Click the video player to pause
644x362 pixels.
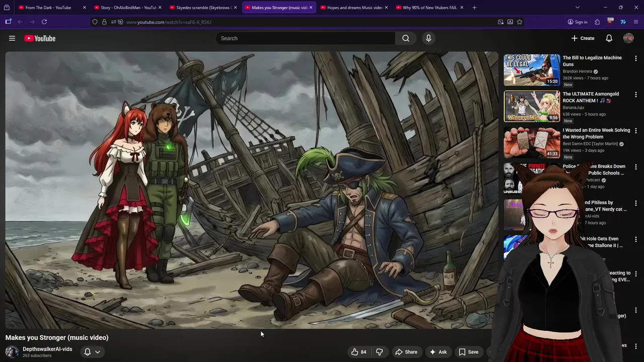[x=252, y=190]
